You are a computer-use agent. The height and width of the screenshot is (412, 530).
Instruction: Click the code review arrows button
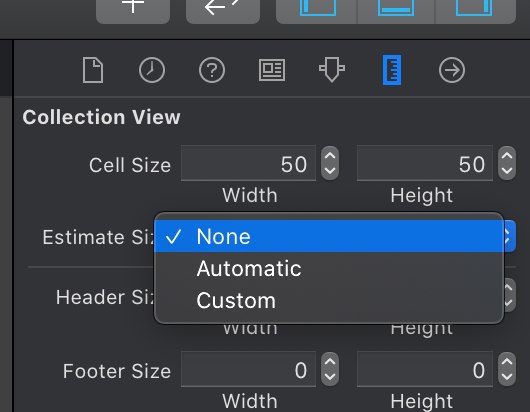point(223,8)
